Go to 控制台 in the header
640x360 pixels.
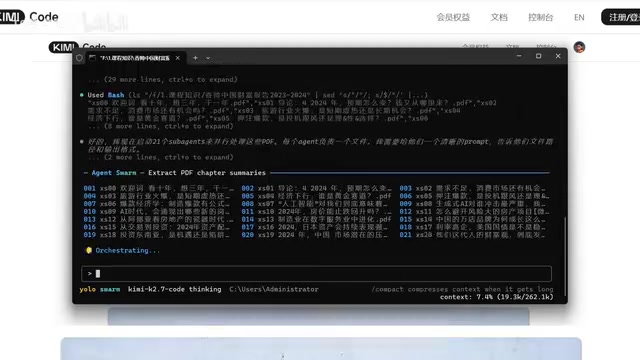click(540, 17)
